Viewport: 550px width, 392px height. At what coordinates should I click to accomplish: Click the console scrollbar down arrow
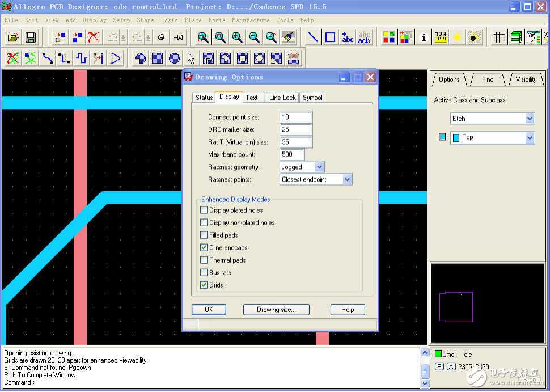425,384
